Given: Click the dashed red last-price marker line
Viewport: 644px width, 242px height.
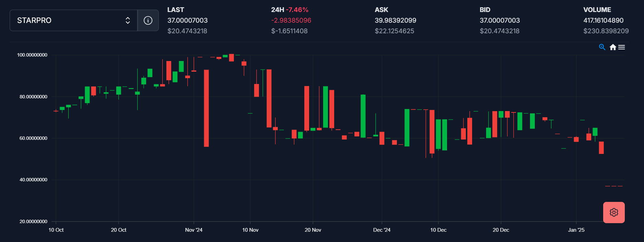Looking at the screenshot, I should click(614, 186).
